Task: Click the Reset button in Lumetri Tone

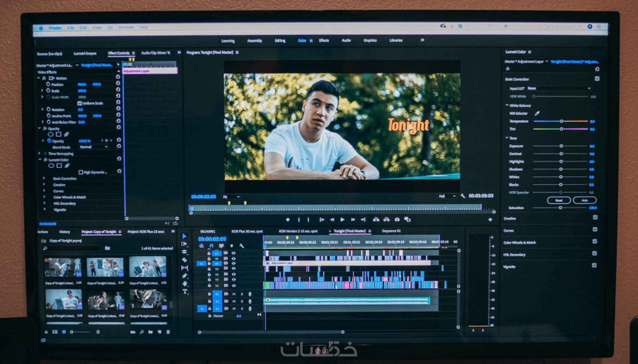Action: coord(559,200)
